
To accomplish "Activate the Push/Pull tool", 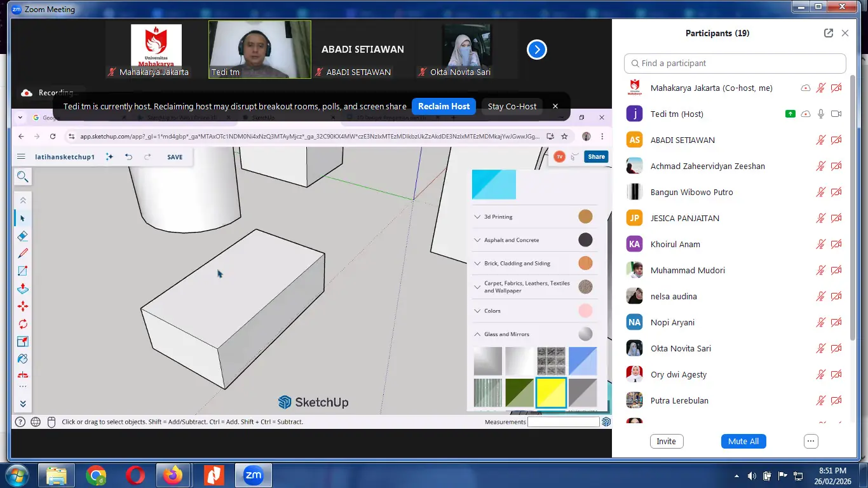I will point(23,288).
